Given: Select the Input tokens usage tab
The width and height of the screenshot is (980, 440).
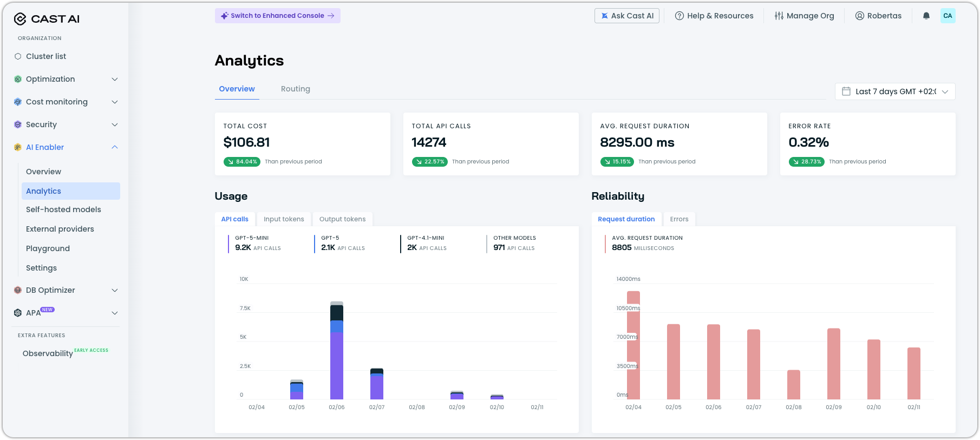Looking at the screenshot, I should [x=284, y=219].
